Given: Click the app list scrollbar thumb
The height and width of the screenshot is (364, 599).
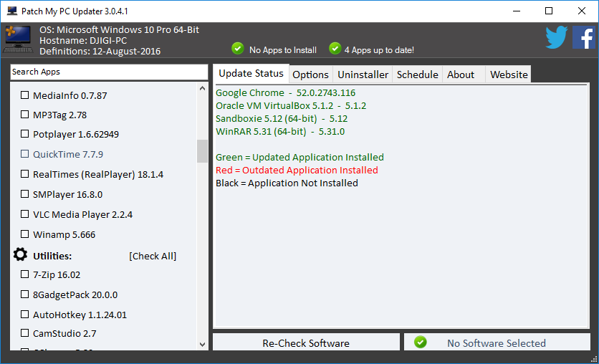Looking at the screenshot, I should tap(203, 151).
